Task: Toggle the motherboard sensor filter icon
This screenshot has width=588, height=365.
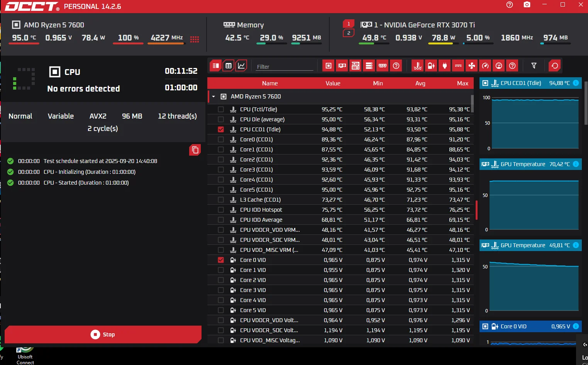Action: click(356, 66)
